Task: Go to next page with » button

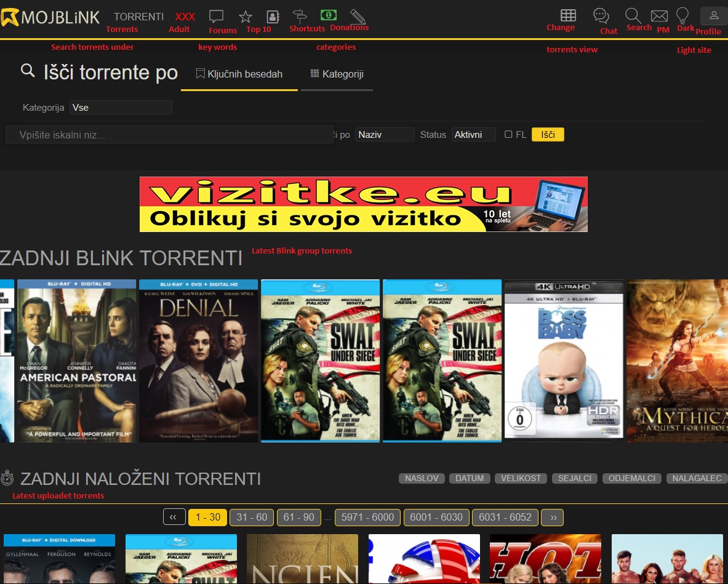Action: (553, 517)
